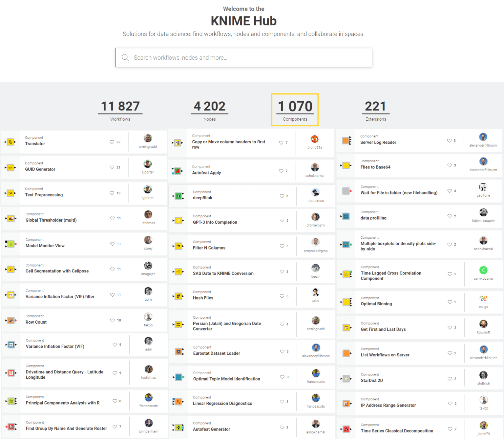504x439 pixels.
Task: Click the tosinlitics author avatar
Action: coord(149,369)
